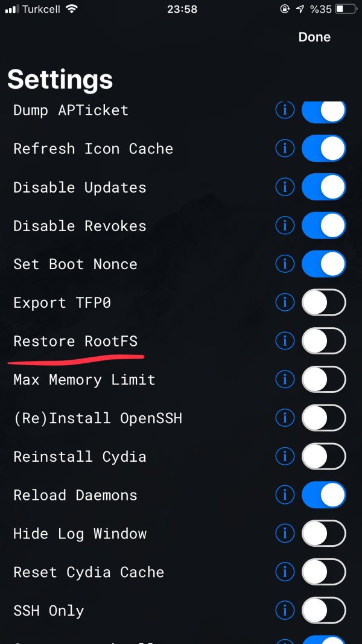Show info for Set Boot Nonce
This screenshot has width=362, height=644.
point(284,264)
